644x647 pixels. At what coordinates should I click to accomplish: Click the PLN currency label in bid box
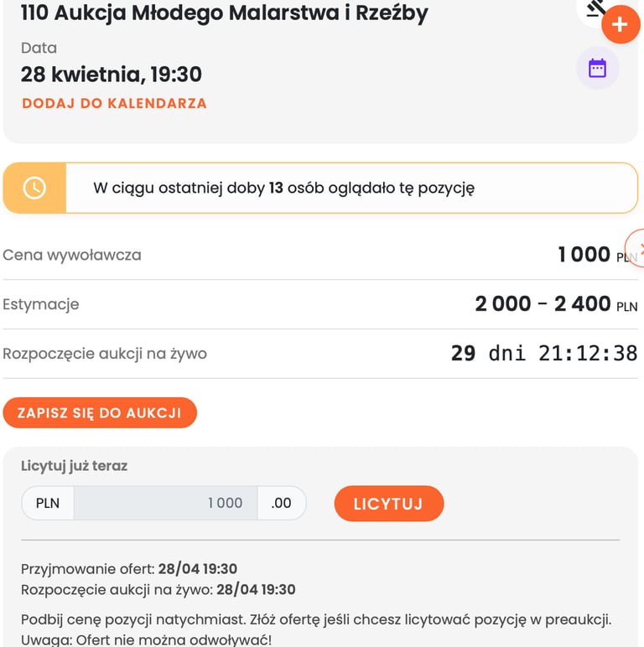point(48,503)
